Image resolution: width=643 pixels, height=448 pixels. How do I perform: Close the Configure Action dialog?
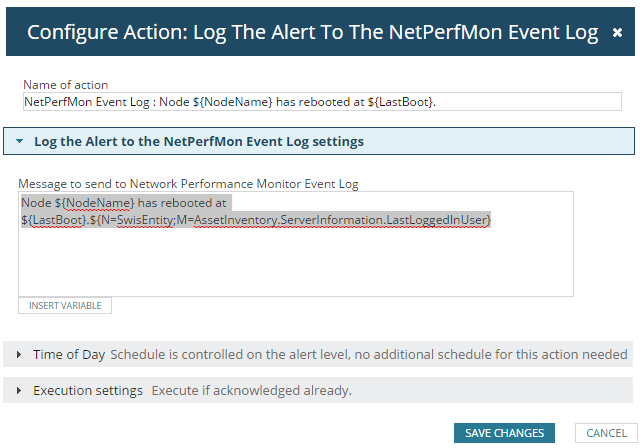click(x=617, y=33)
